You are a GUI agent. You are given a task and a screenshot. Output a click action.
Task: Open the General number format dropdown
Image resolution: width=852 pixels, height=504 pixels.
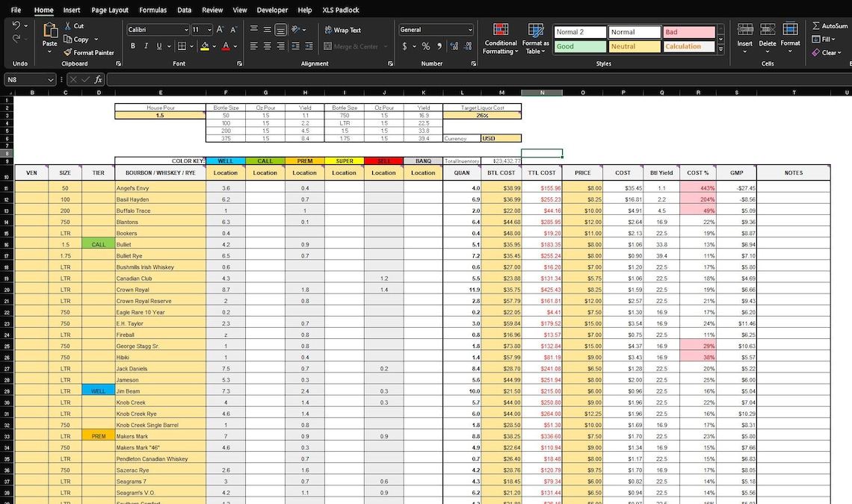coord(469,30)
